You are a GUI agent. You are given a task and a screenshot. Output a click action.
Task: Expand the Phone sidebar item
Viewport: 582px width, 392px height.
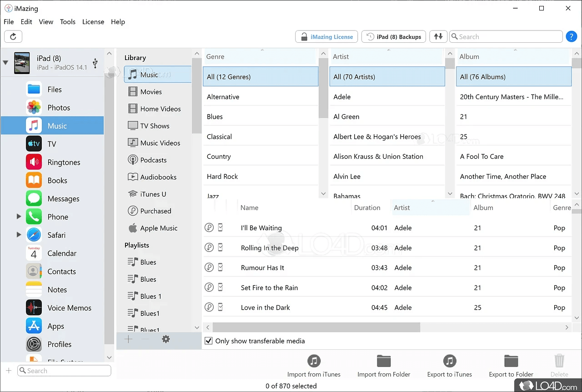pyautogui.click(x=19, y=217)
